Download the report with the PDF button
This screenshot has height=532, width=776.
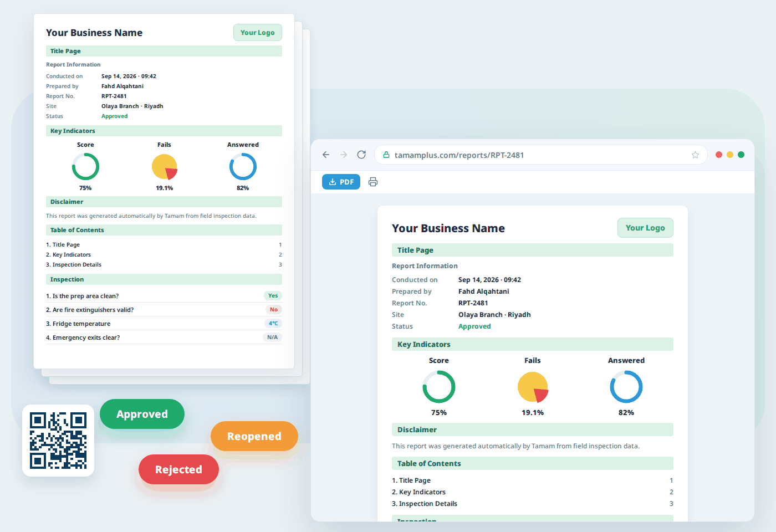[x=341, y=182]
